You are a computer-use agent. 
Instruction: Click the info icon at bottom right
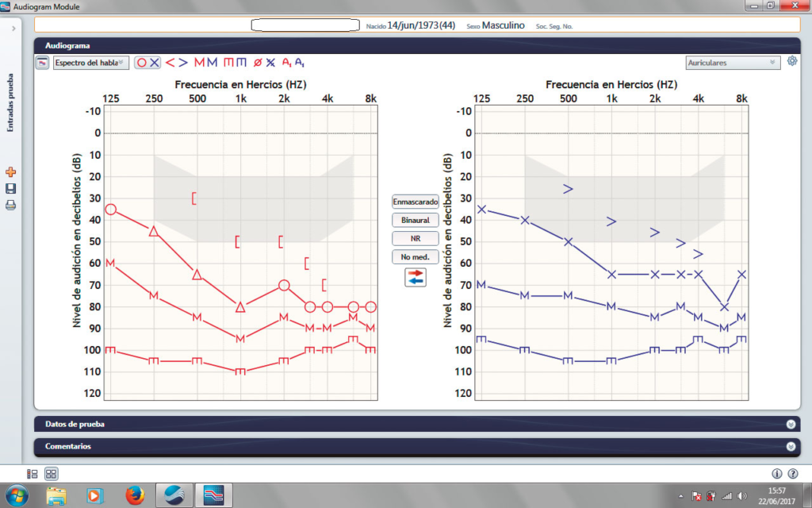click(776, 474)
